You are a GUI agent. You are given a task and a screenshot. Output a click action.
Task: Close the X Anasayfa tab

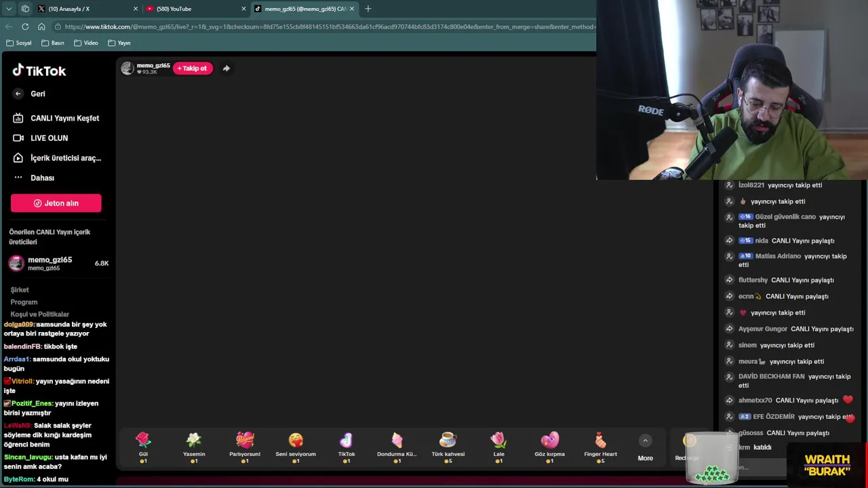[x=136, y=9]
